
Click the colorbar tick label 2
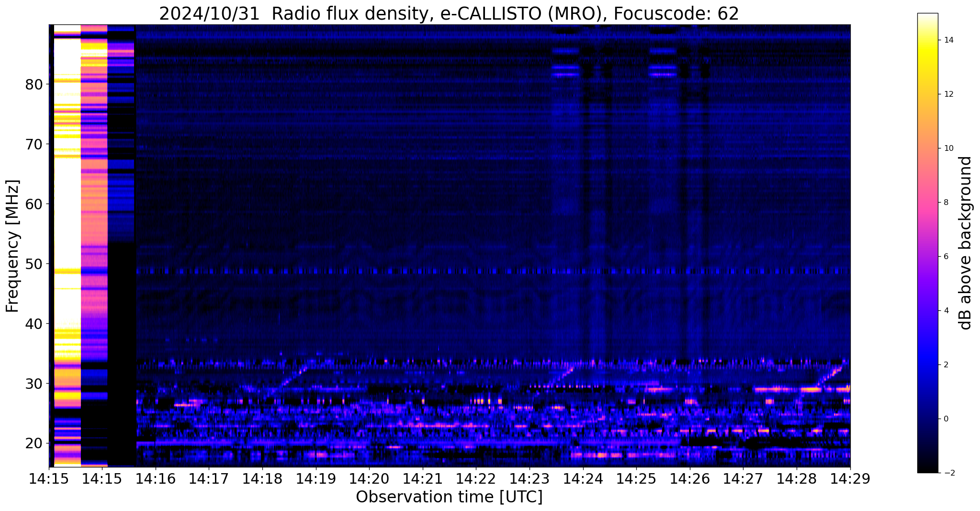[946, 365]
